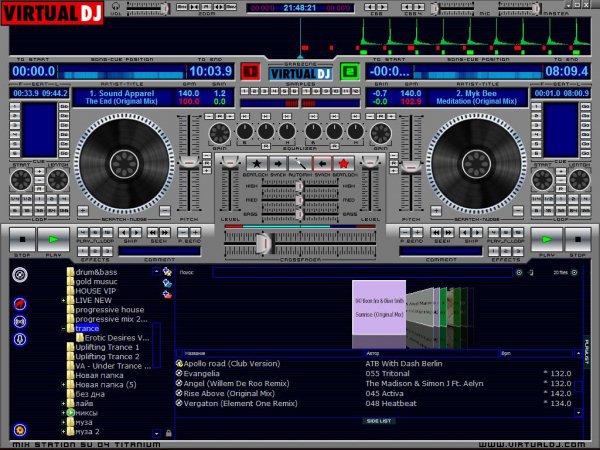Enable effect 1 on the left deck

(x=83, y=251)
